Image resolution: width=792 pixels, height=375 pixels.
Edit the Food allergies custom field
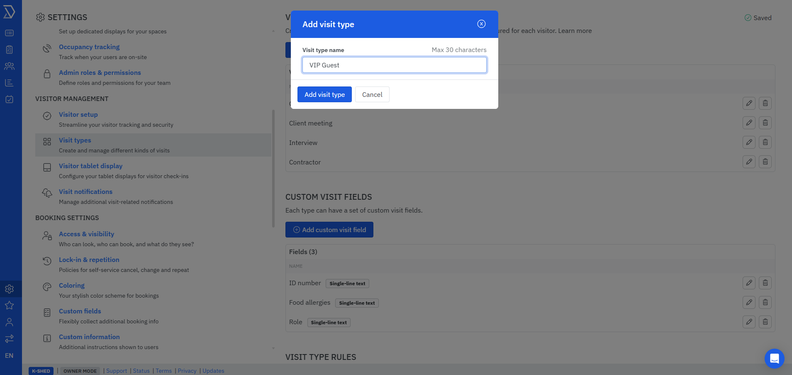(x=749, y=302)
